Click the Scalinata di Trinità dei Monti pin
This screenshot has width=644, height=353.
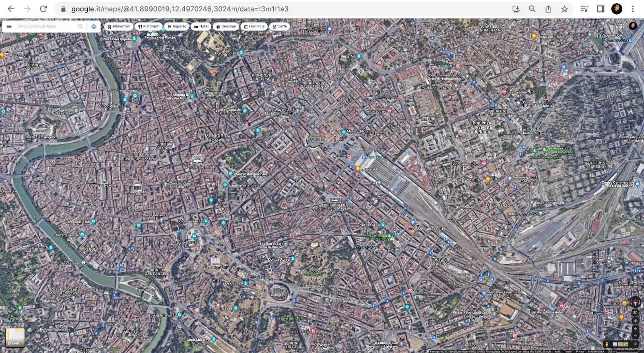pyautogui.click(x=192, y=96)
